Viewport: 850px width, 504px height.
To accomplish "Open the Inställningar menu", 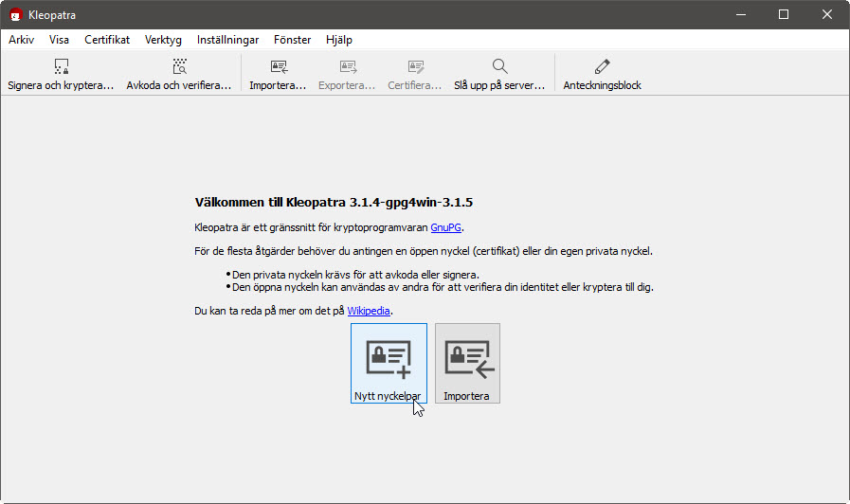I will 227,40.
